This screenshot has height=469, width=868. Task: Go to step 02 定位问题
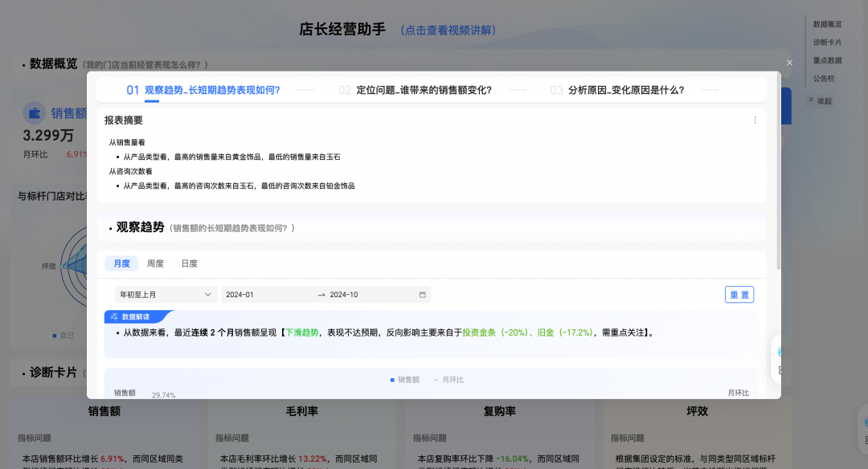click(x=416, y=90)
